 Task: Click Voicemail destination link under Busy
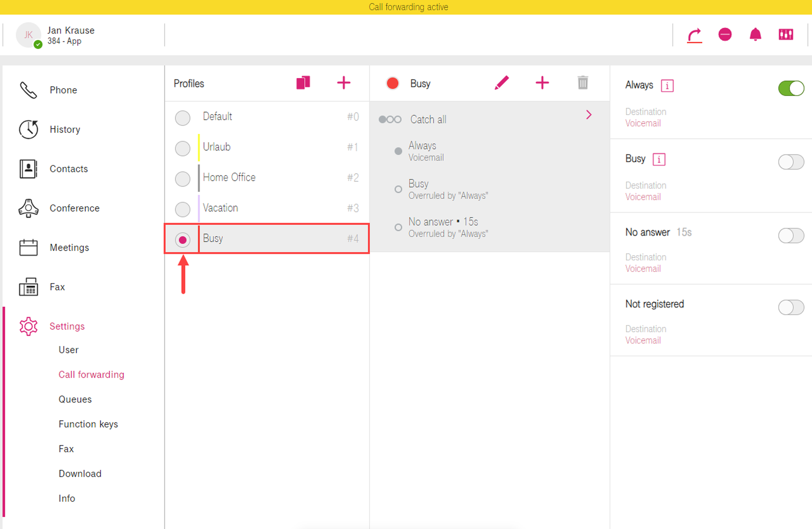pyautogui.click(x=643, y=197)
